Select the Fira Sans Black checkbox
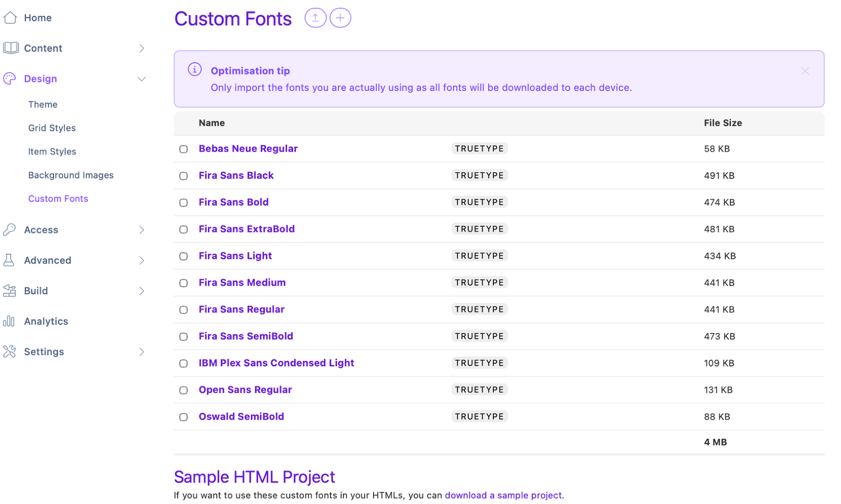The image size is (841, 504). tap(183, 176)
